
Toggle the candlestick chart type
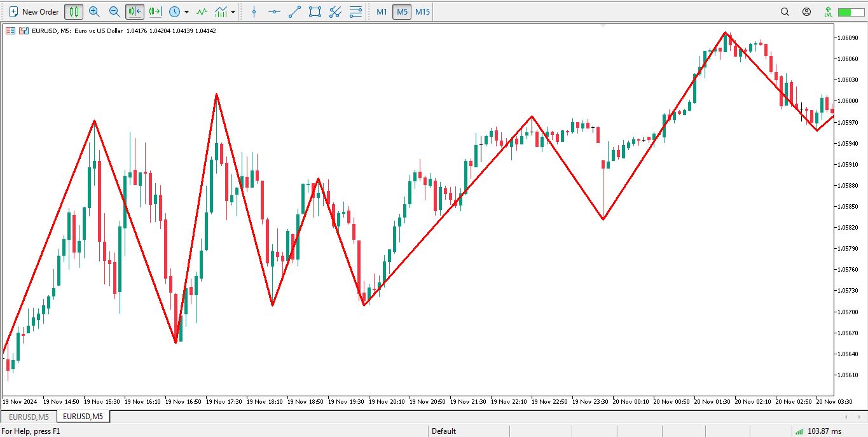click(x=74, y=11)
